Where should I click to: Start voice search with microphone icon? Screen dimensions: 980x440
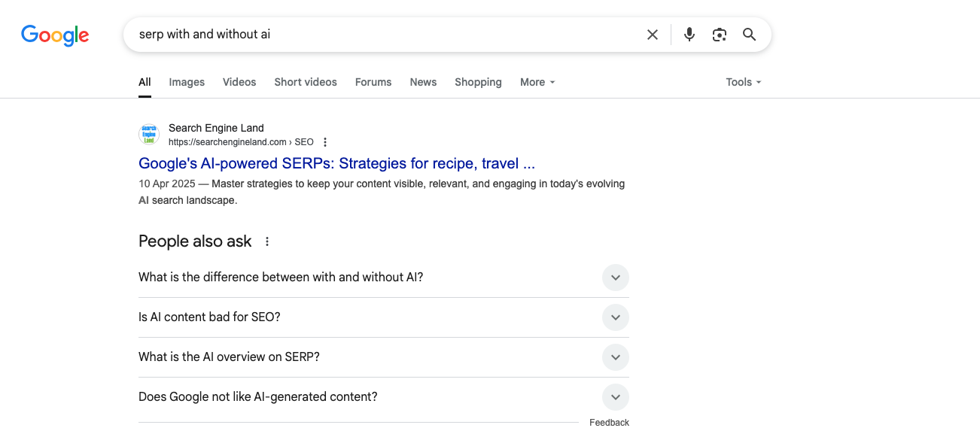pyautogui.click(x=689, y=35)
